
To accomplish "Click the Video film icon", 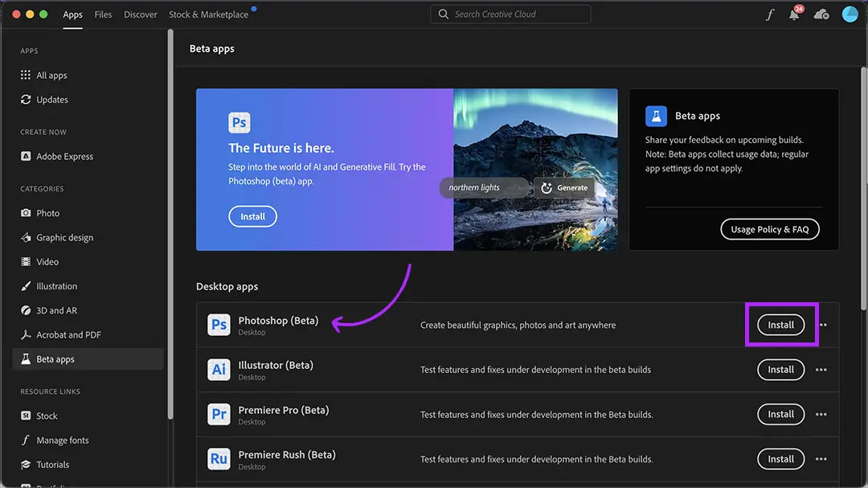I will (26, 261).
